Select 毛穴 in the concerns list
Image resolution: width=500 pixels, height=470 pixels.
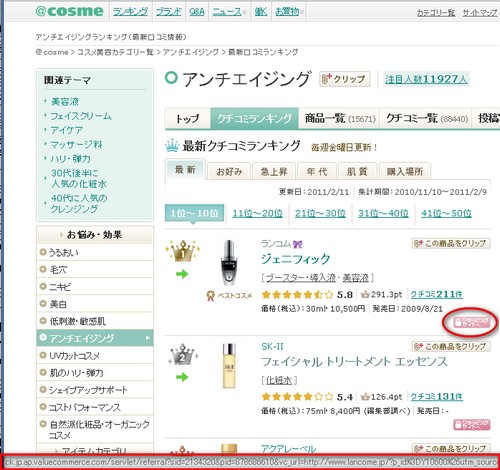point(95,270)
